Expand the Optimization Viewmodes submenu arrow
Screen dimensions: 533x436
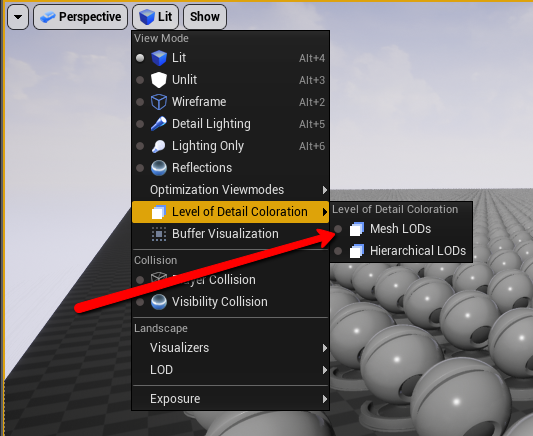[325, 190]
